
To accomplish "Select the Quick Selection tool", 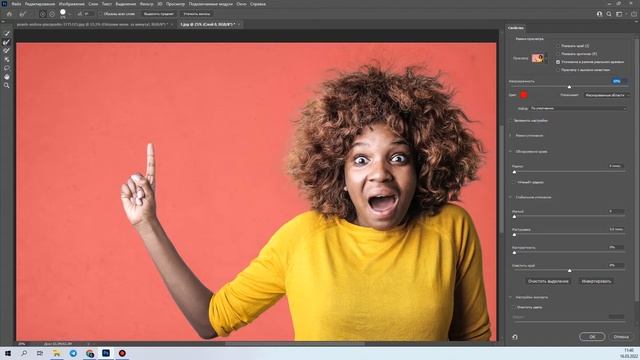I will point(7,33).
